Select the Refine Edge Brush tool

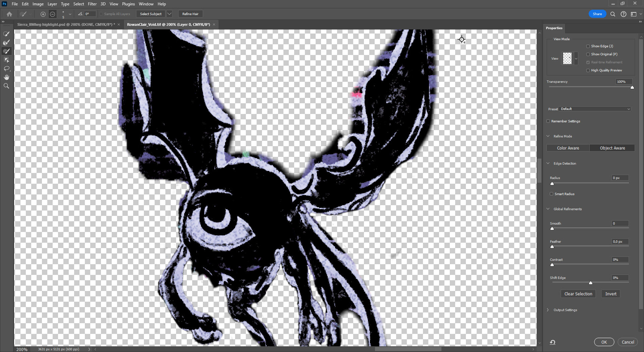point(6,43)
